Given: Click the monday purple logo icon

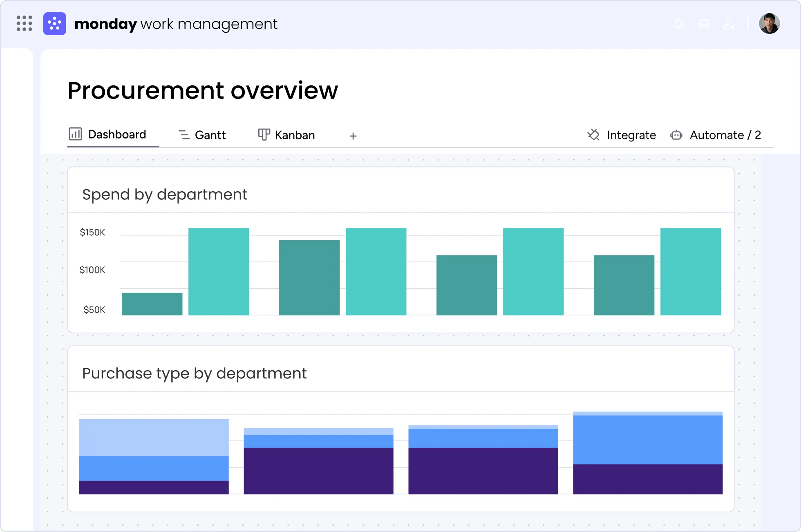Looking at the screenshot, I should pyautogui.click(x=55, y=24).
